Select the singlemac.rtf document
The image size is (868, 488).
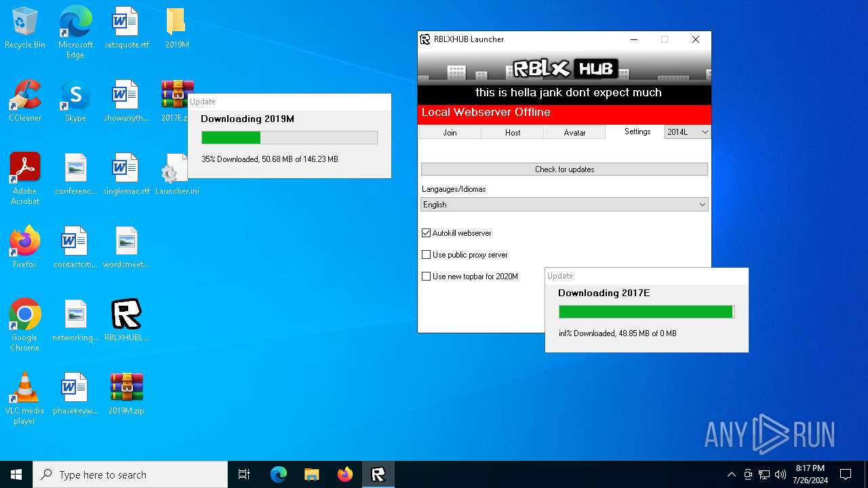126,174
